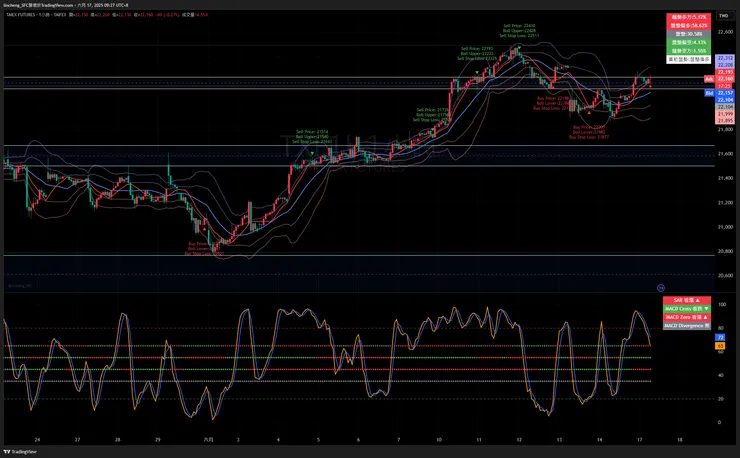Click the date label 28 on the time axis
This screenshot has height=458, width=740.
(x=118, y=440)
